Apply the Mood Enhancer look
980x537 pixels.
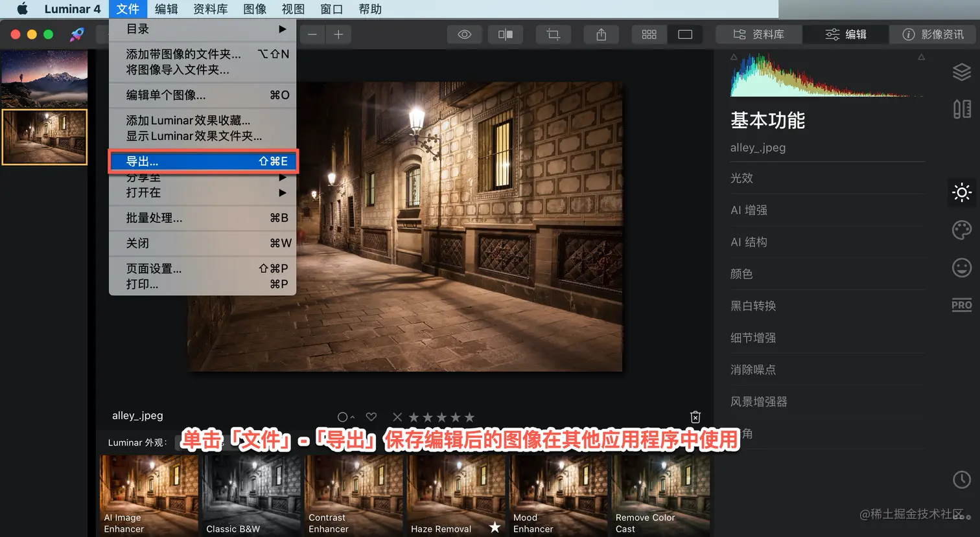559,496
